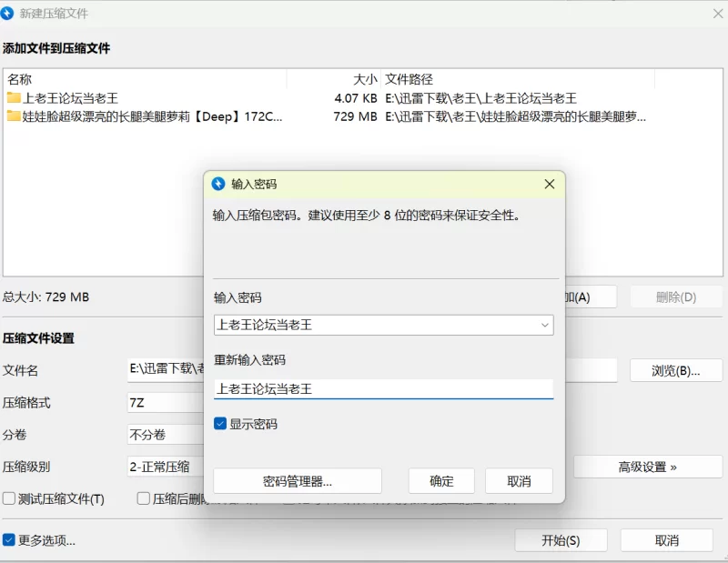Click the app logo in password dialog title
Screen dimensions: 728x563
coord(218,184)
